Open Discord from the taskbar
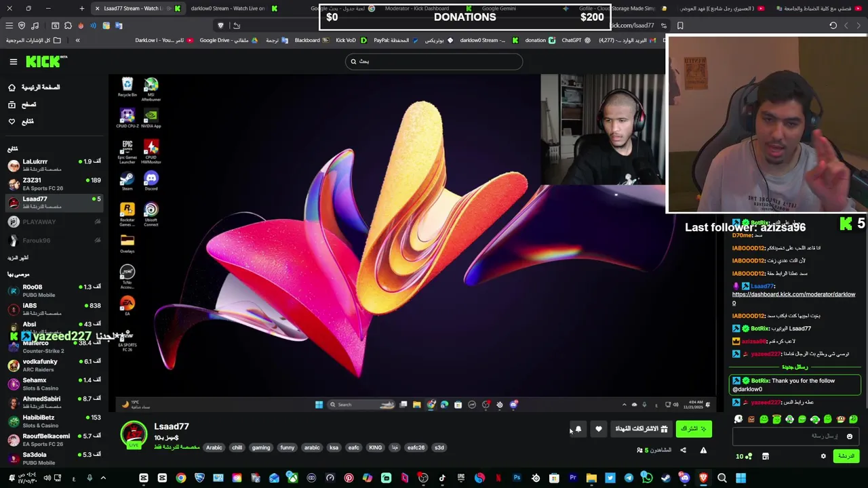 tap(684, 478)
